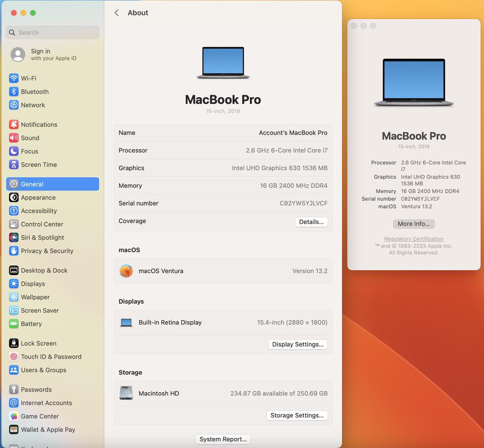Open Wallet & Apple Pay icon
484x448 pixels.
[x=14, y=430]
